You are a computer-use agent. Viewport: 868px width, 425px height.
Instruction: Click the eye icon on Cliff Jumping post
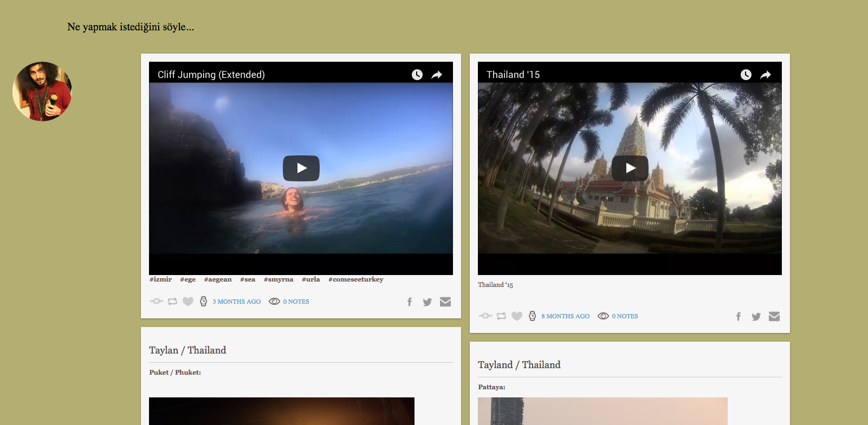[x=275, y=302]
